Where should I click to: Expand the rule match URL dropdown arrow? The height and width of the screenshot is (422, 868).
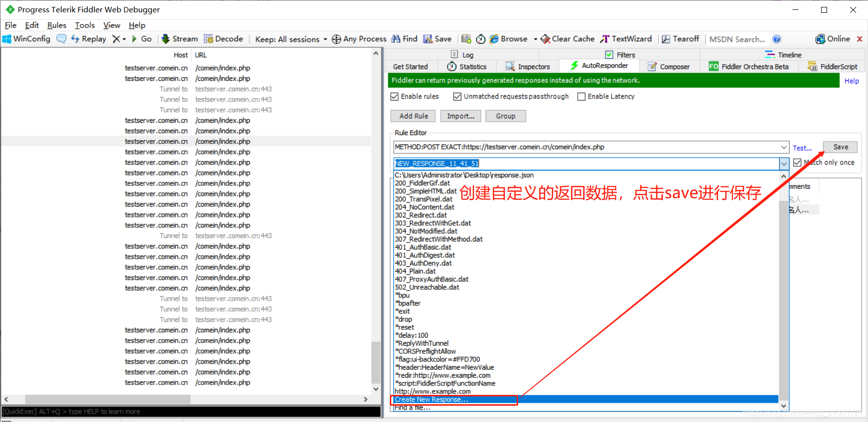point(784,147)
